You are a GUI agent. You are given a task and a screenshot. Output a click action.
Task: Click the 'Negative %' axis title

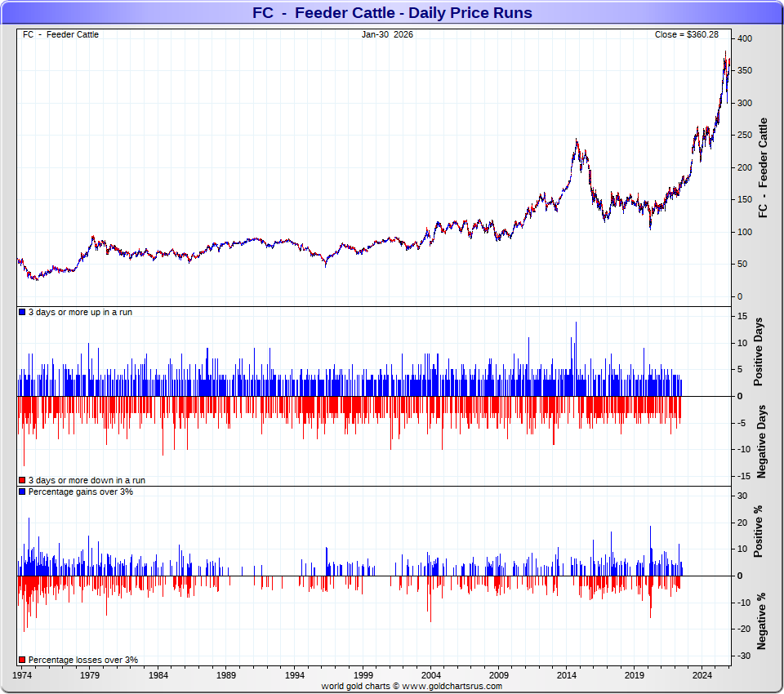(761, 621)
